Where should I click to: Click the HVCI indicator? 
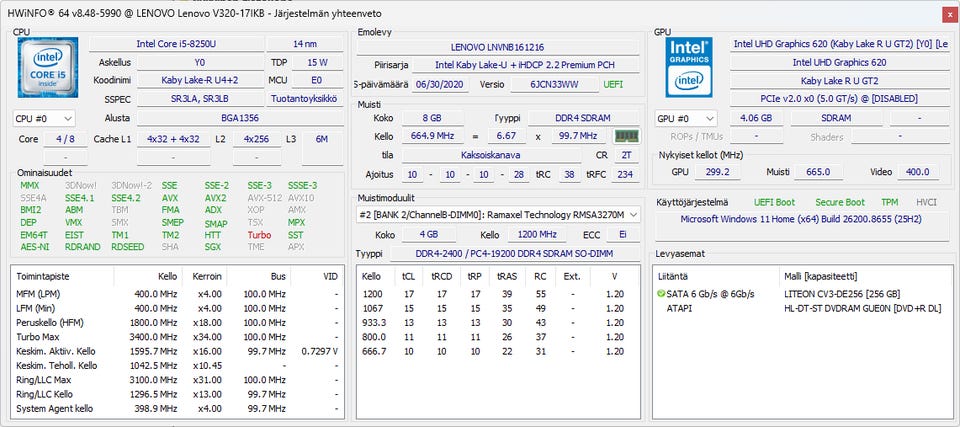tap(926, 202)
